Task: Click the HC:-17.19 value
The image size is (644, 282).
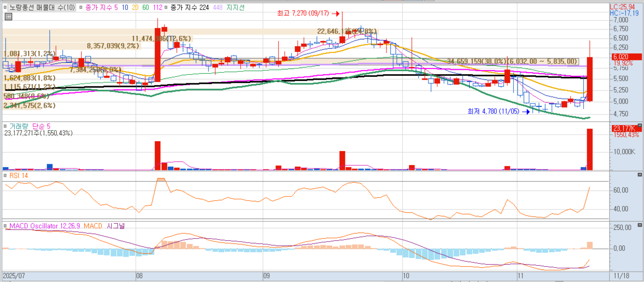Action: coord(624,13)
